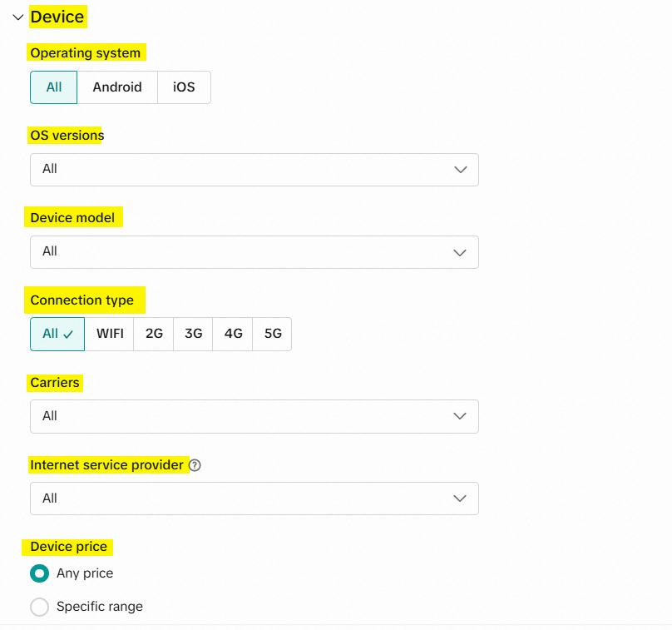This screenshot has width=672, height=630.
Task: Select WIFI connection type
Action: pos(110,334)
